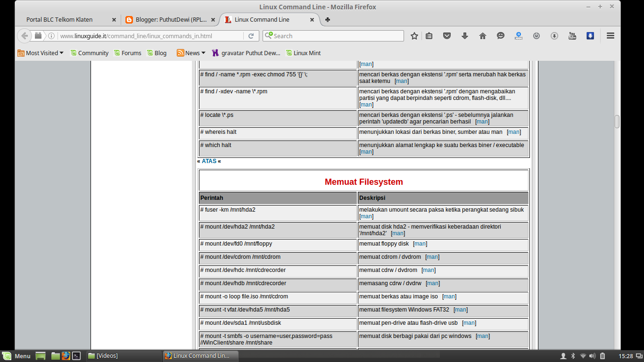The width and height of the screenshot is (644, 362).
Task: Close the Blogger: PuthutDewi tab
Action: click(213, 20)
